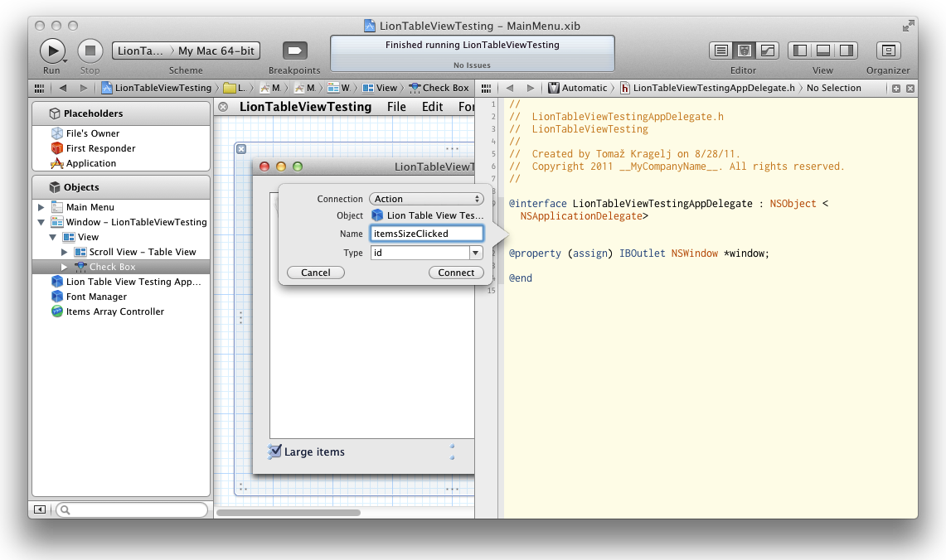Click the Check Box item in jump bar
Screen dimensions: 946x560
pos(439,88)
